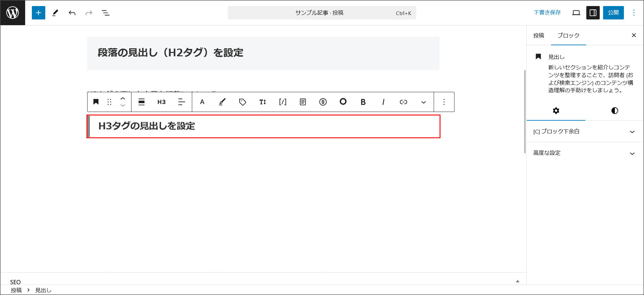Open the block inserter plus button

pos(39,13)
